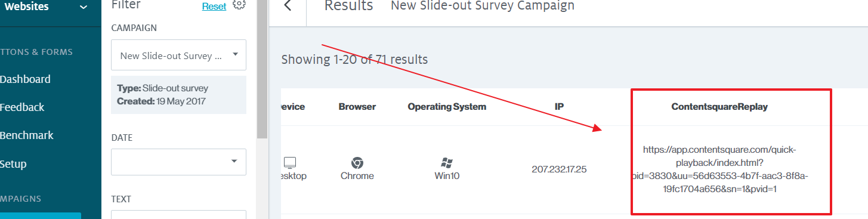868x219 pixels.
Task: Click the Chrome browser icon in the row
Action: click(357, 162)
